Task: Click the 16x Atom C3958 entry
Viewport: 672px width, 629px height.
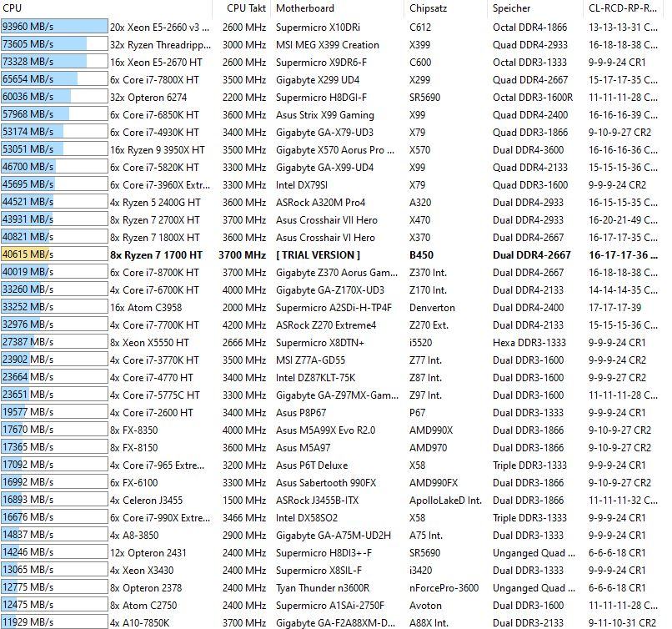Action: point(146,308)
